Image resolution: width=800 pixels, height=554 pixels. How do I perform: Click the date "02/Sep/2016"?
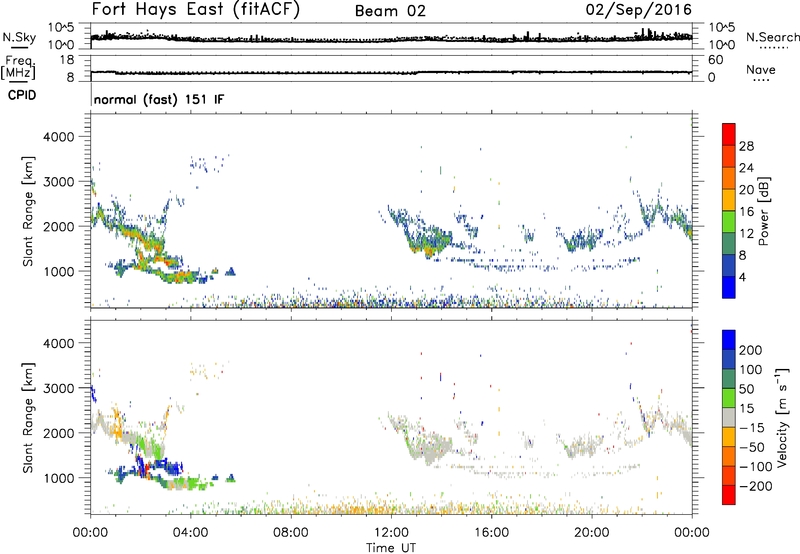pyautogui.click(x=639, y=10)
